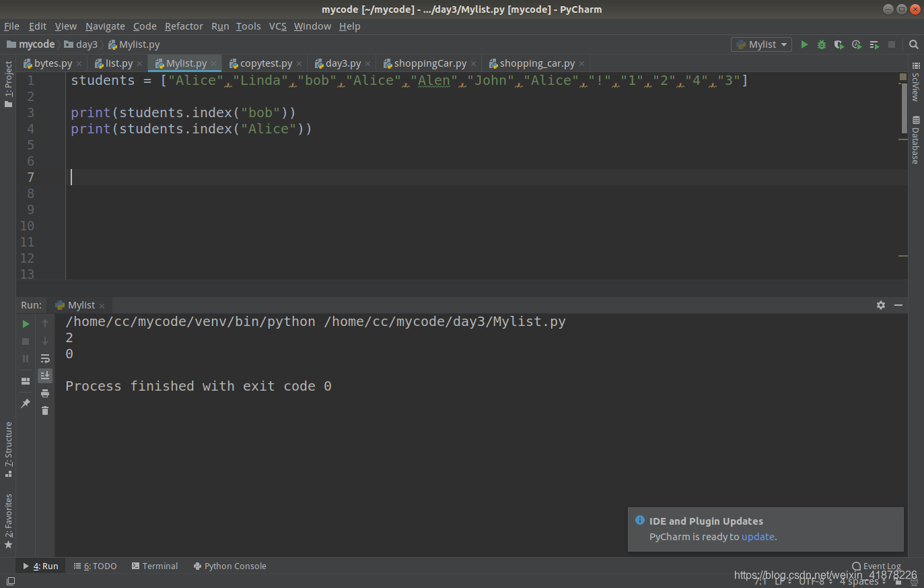Open the View menu
Screen dimensions: 924x588
click(66, 26)
